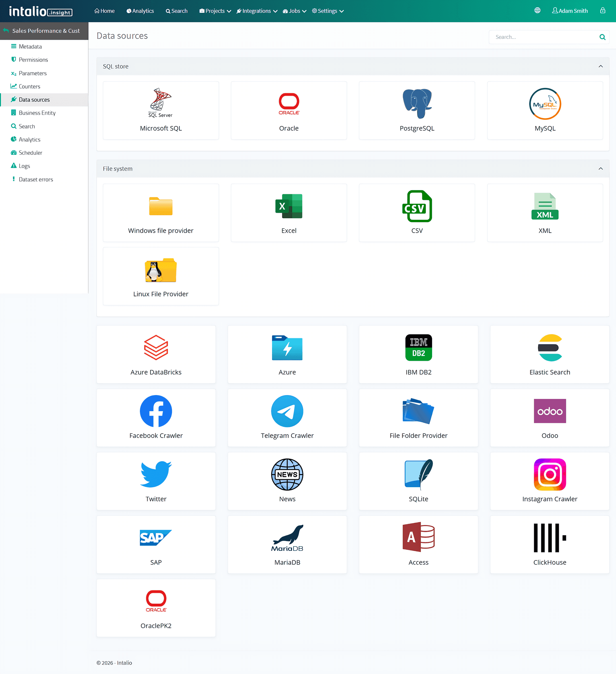616x674 pixels.
Task: Select the Odoo connector
Action: pos(550,418)
